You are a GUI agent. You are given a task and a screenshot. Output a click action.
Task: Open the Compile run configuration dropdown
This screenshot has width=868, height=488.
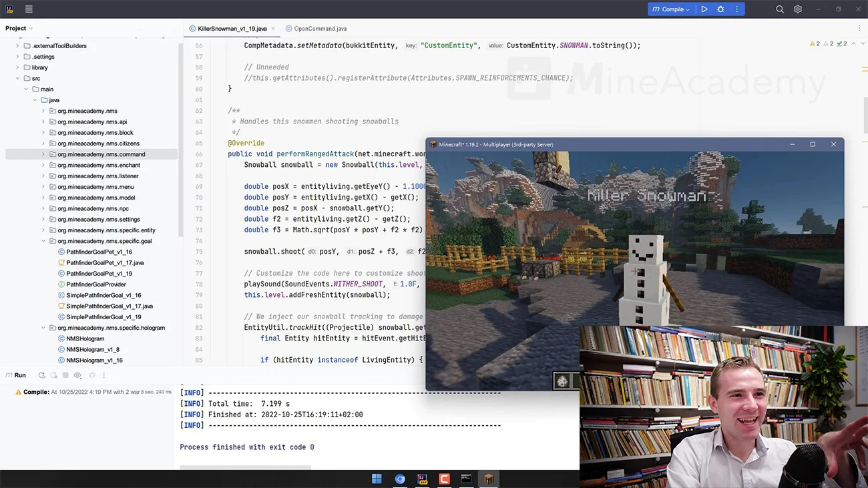671,9
